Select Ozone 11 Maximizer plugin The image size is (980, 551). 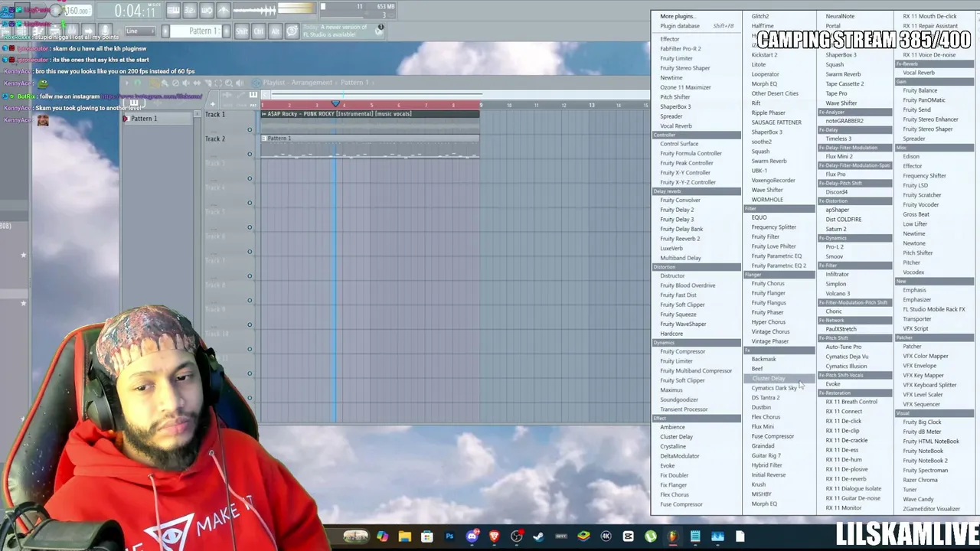click(x=685, y=87)
